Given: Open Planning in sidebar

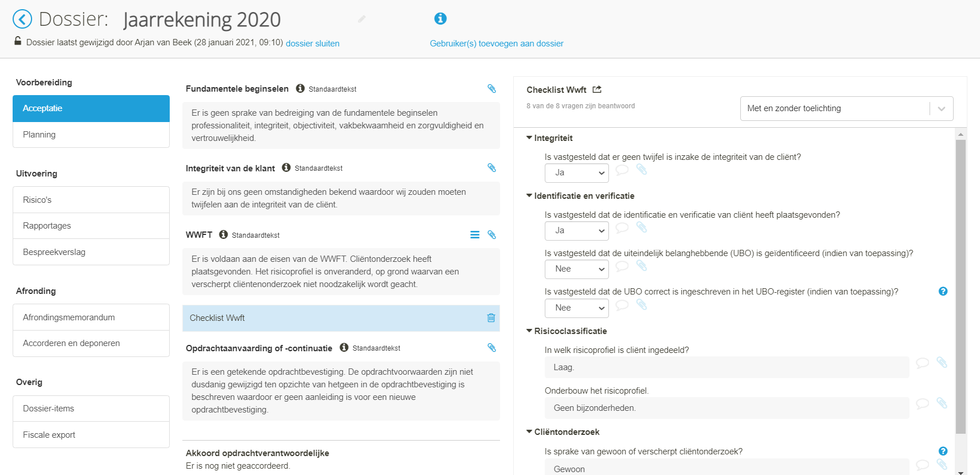Looking at the screenshot, I should pos(91,135).
